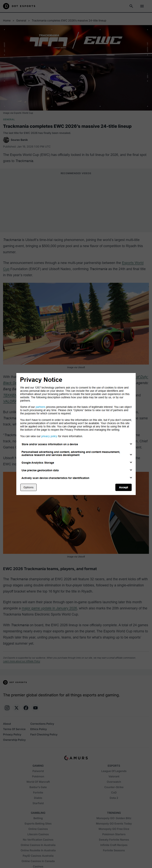
Task: Open the 'partners' link in Privacy Notice
Action: tap(40, 407)
